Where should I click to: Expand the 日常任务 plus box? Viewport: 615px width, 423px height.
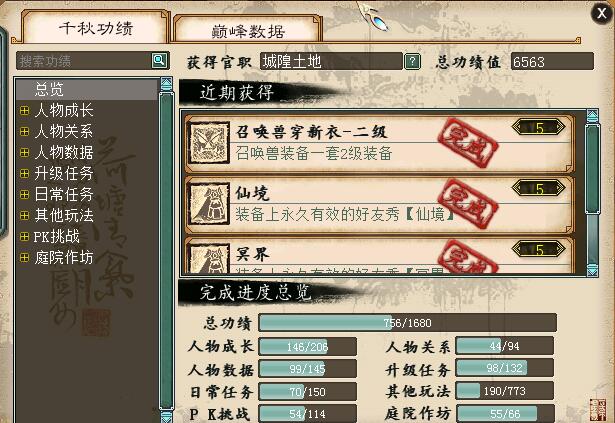click(x=24, y=195)
